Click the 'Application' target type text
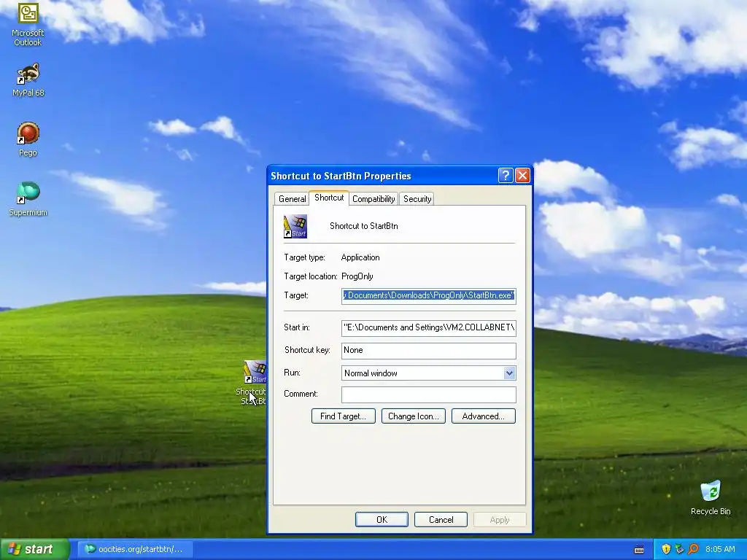This screenshot has width=747, height=560. pyautogui.click(x=360, y=257)
